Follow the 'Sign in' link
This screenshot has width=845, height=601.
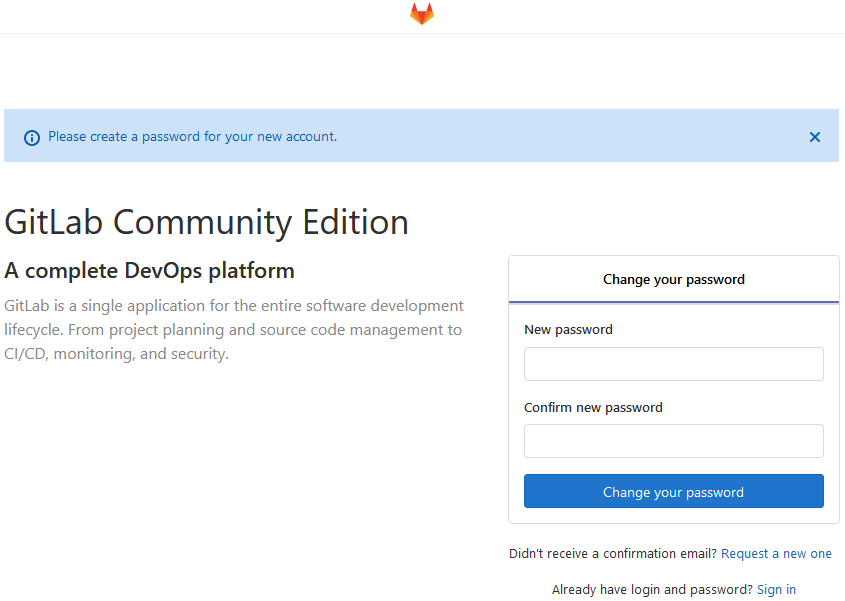(776, 589)
